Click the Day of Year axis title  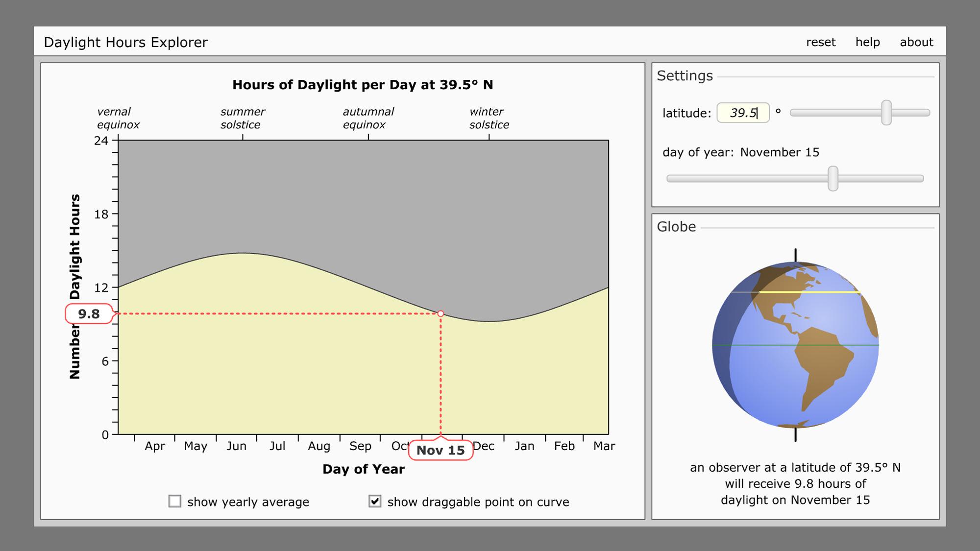pos(363,469)
